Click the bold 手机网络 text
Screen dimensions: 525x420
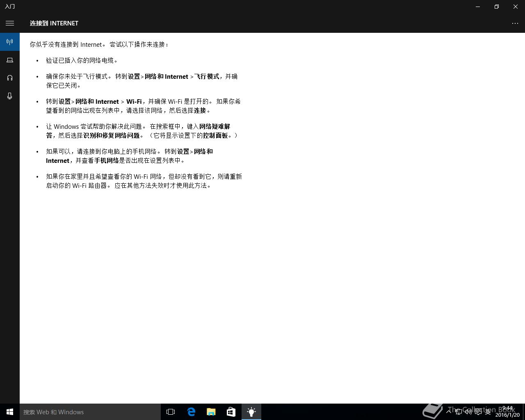107,161
